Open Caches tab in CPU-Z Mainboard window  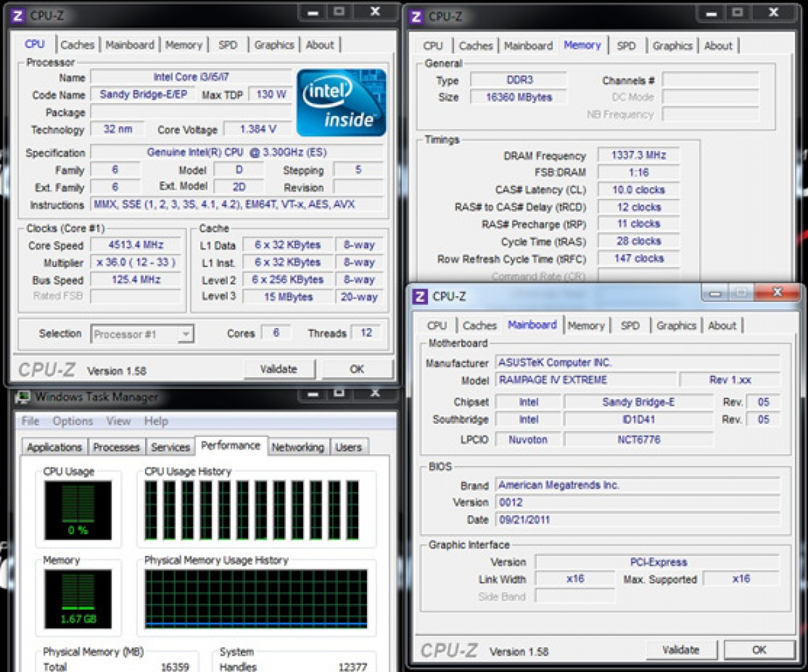click(x=480, y=325)
